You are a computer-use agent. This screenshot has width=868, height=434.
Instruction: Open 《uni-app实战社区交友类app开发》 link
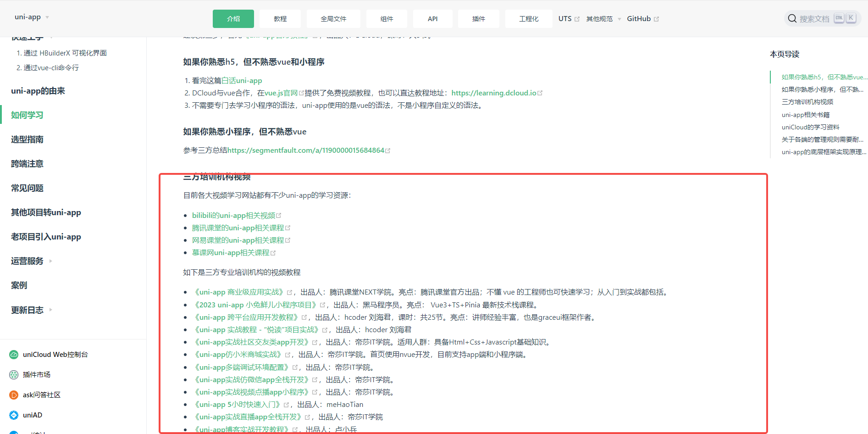point(252,342)
